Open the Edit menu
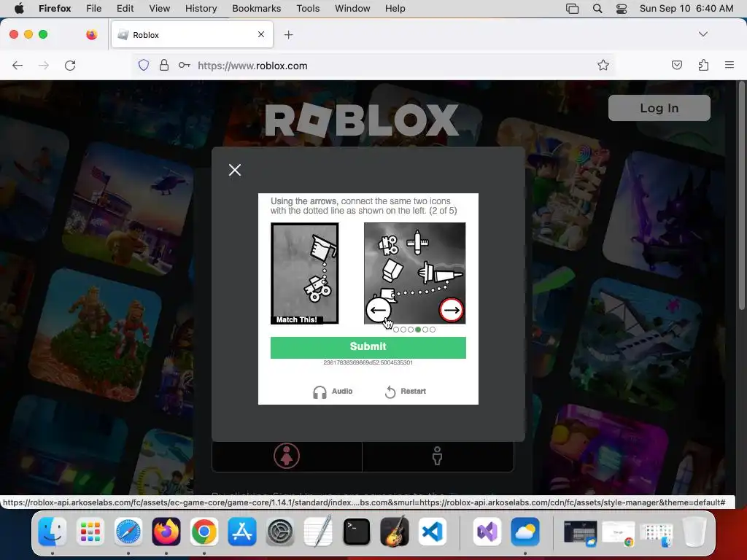 (x=125, y=8)
